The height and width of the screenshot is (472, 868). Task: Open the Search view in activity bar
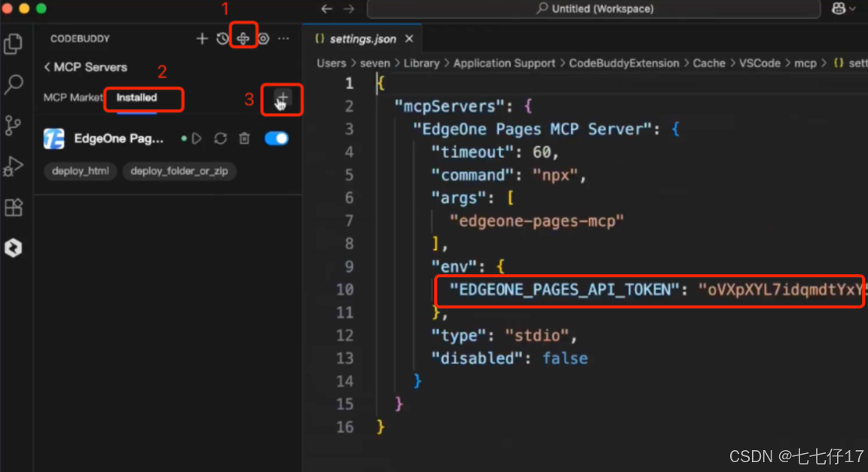14,84
